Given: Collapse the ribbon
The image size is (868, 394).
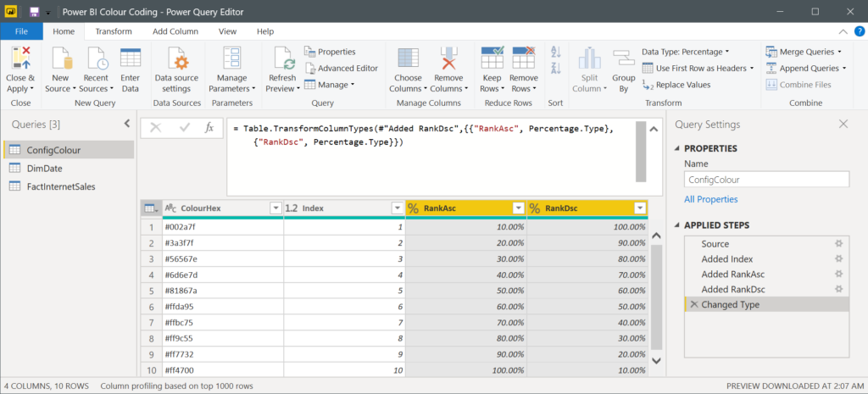Looking at the screenshot, I should tap(843, 31).
